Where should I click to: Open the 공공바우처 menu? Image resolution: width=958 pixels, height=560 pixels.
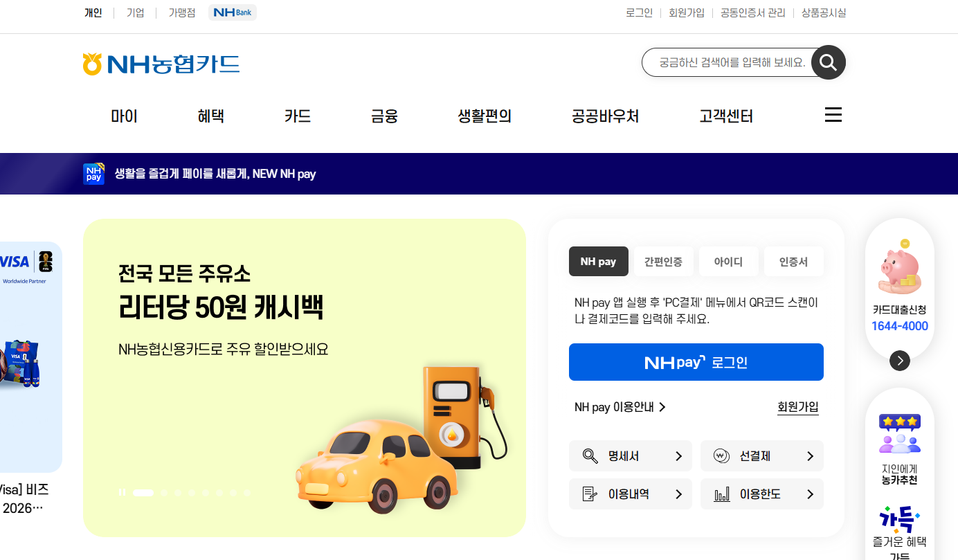coord(605,116)
